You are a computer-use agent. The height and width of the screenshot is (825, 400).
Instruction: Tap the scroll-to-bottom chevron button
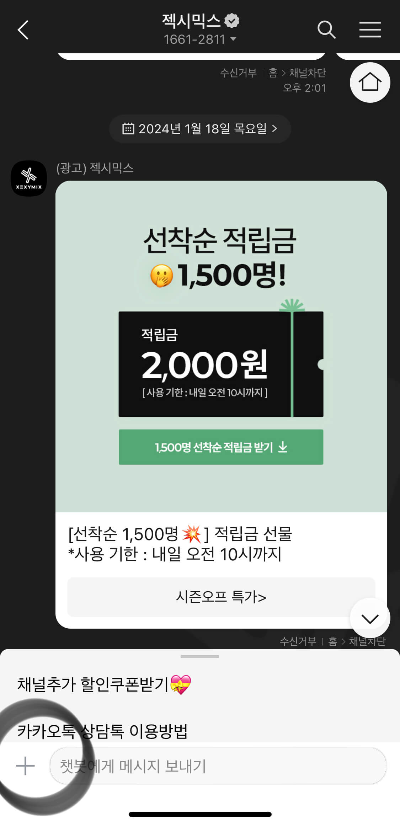click(x=370, y=618)
